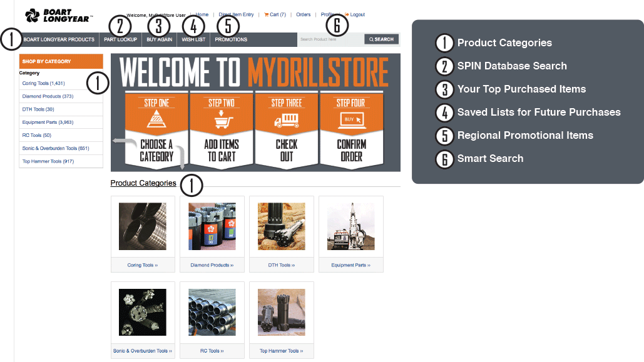Open the Coring Tools product thumbnail
This screenshot has width=644, height=362.
point(143,226)
